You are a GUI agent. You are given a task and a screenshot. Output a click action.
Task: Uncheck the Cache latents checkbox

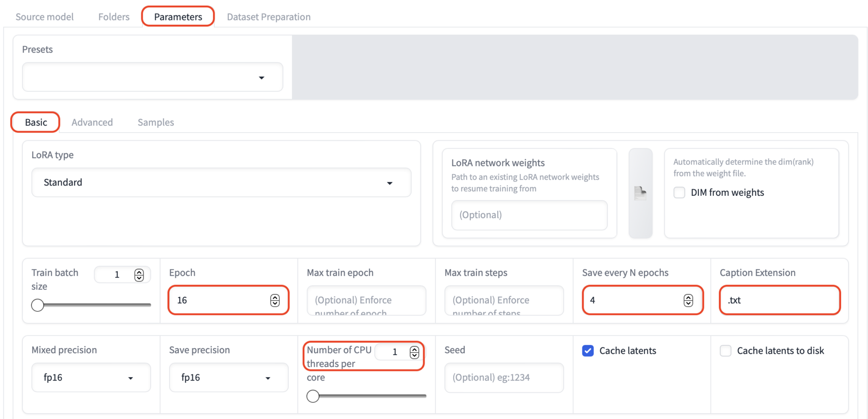coord(588,351)
